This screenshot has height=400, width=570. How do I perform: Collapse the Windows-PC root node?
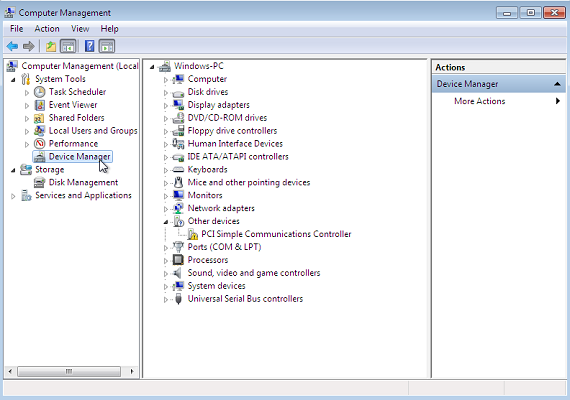pyautogui.click(x=152, y=67)
